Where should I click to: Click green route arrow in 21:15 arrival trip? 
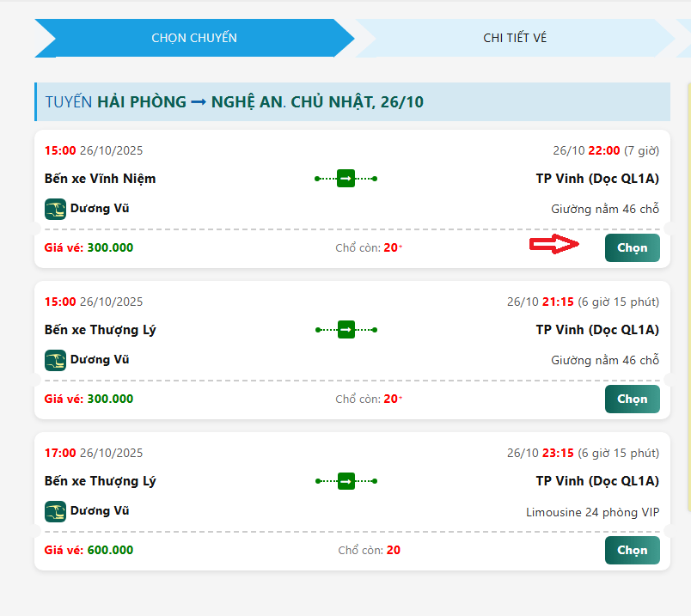coord(346,330)
